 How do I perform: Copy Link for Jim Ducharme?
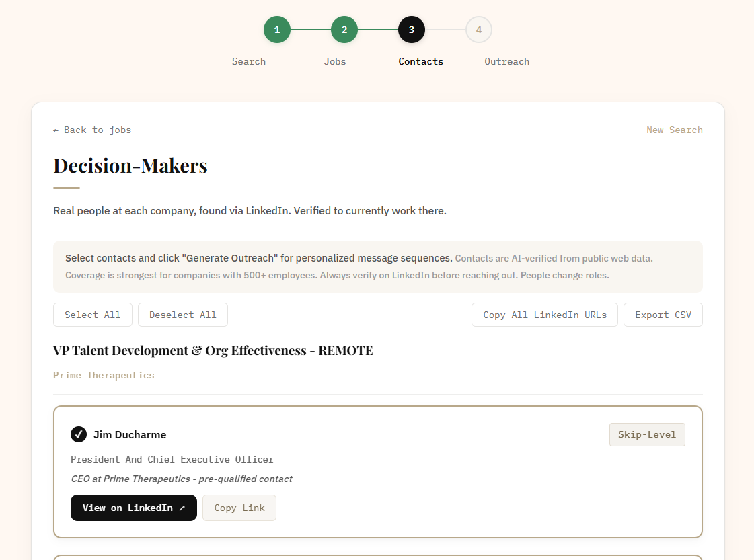click(239, 508)
